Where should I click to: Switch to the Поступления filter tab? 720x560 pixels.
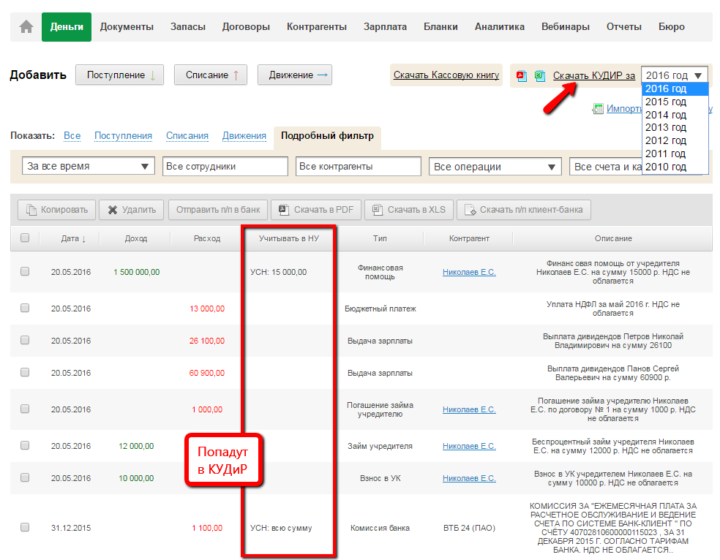tap(123, 136)
